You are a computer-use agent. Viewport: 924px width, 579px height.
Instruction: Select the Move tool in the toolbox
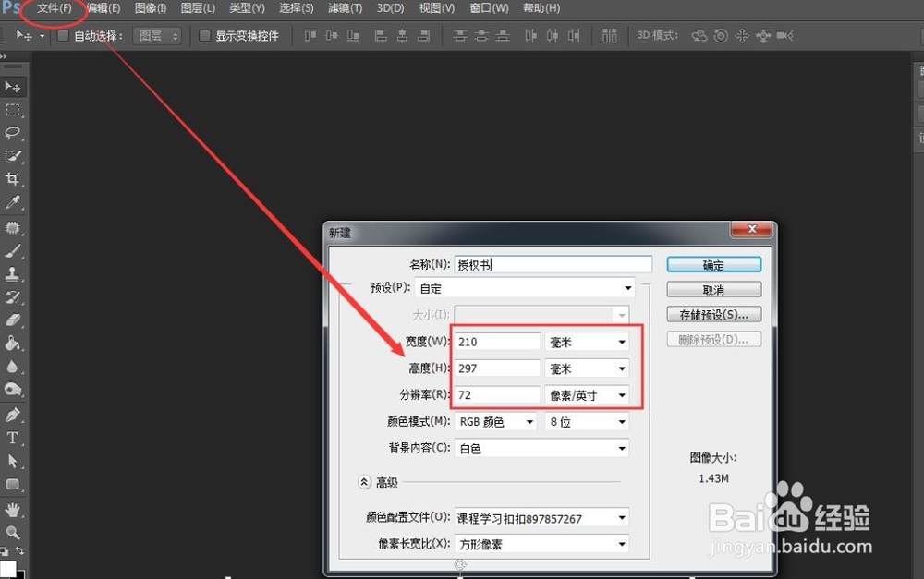[12, 87]
